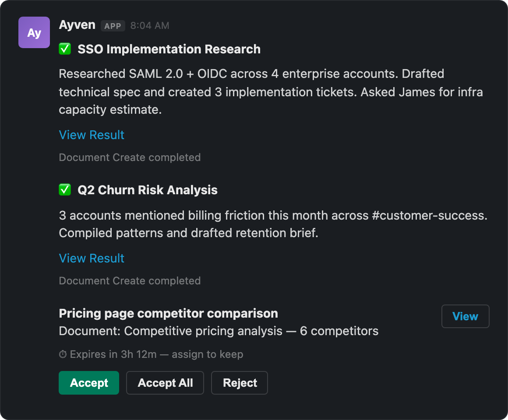The image size is (508, 420).
Task: Click View Result under SSO Implementation Research
Action: pos(91,135)
